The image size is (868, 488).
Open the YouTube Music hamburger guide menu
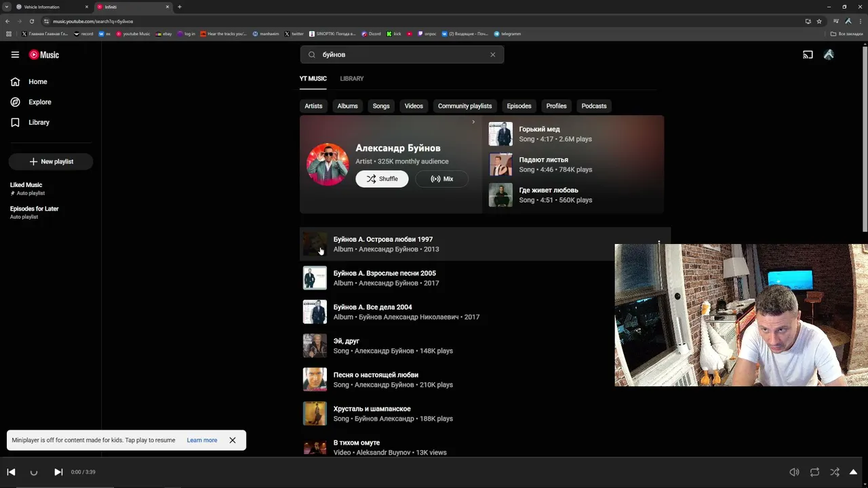15,55
